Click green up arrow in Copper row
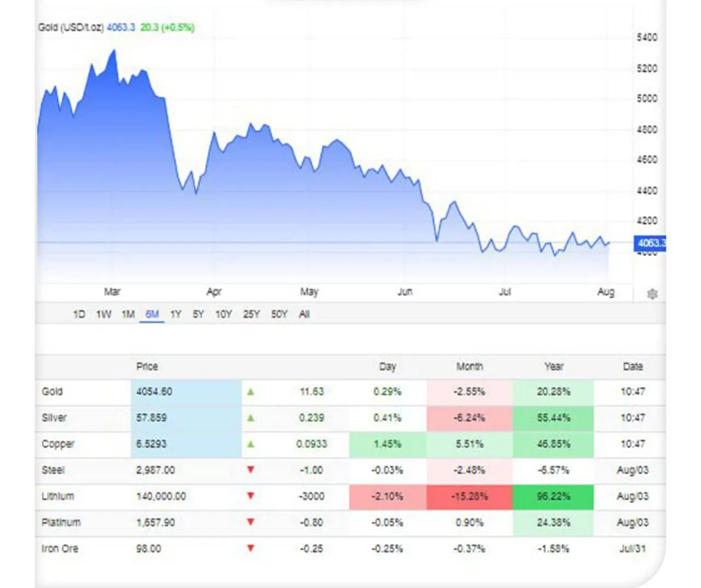The height and width of the screenshot is (588, 701). 250,444
